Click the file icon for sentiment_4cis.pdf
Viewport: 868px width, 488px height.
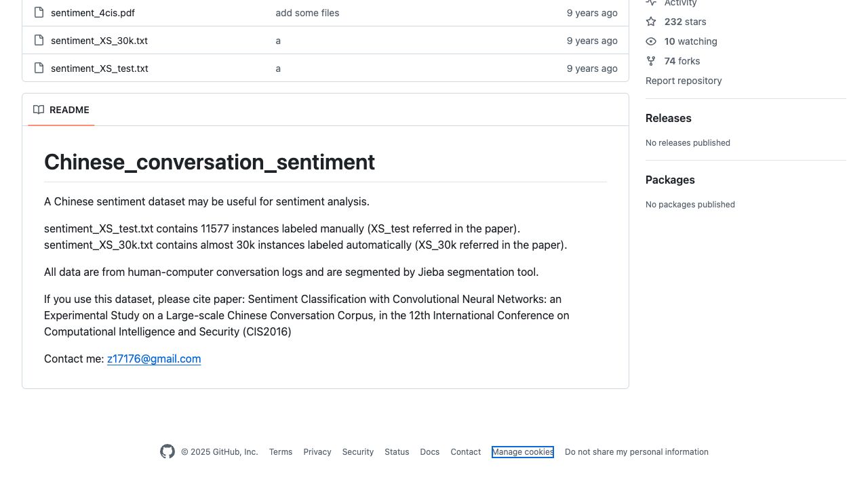(x=39, y=13)
